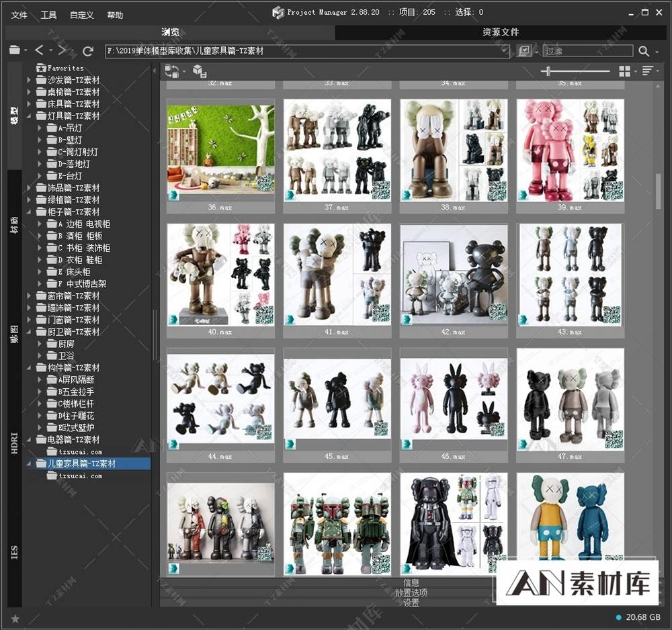Adjust the thumbnail size slider

tap(548, 71)
